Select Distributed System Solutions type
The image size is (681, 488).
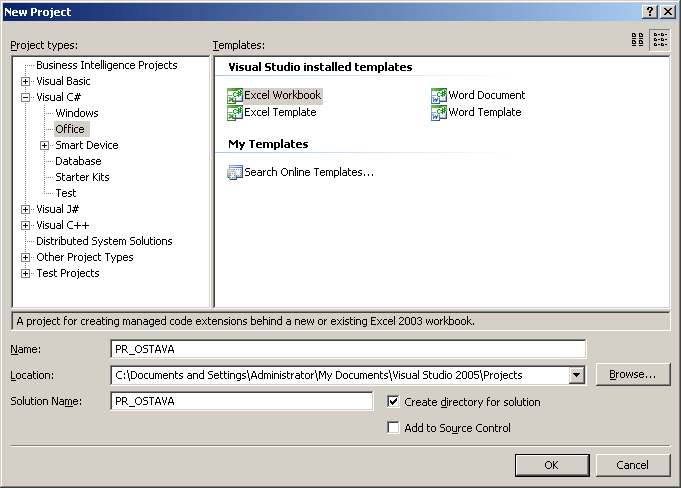coord(104,241)
